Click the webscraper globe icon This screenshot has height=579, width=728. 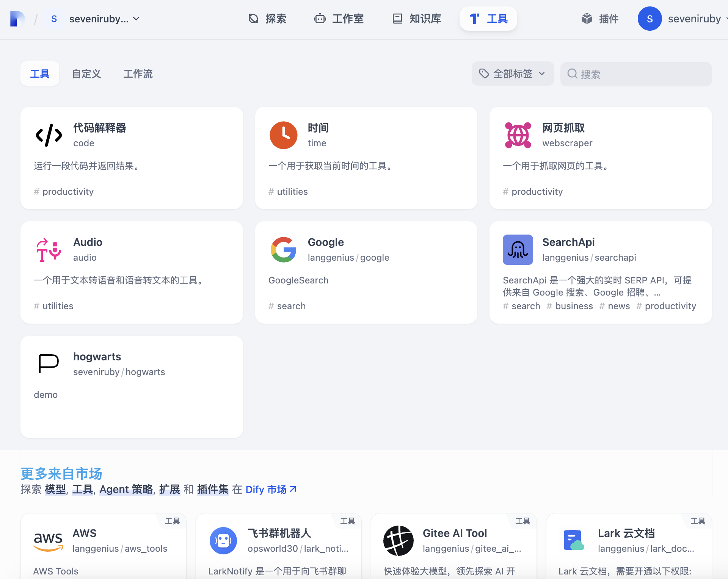[x=518, y=135]
